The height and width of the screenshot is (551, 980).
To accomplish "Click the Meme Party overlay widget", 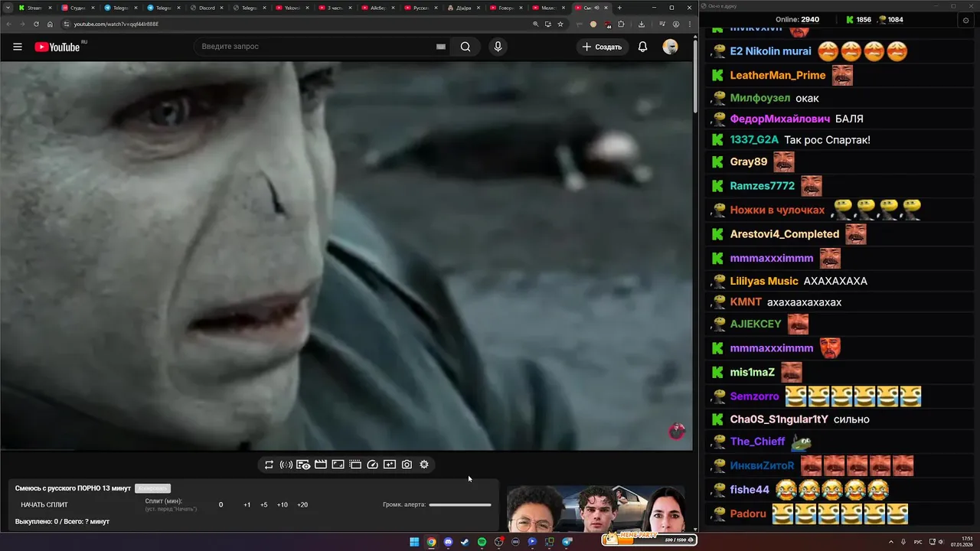I will (649, 539).
